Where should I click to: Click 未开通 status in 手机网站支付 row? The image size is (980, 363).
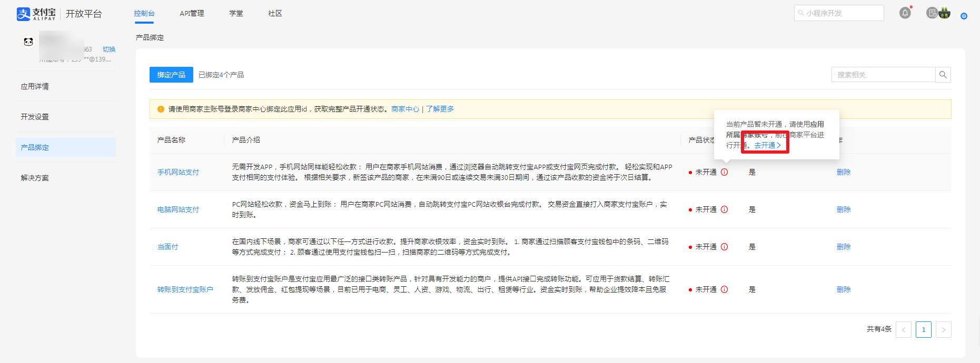point(706,172)
